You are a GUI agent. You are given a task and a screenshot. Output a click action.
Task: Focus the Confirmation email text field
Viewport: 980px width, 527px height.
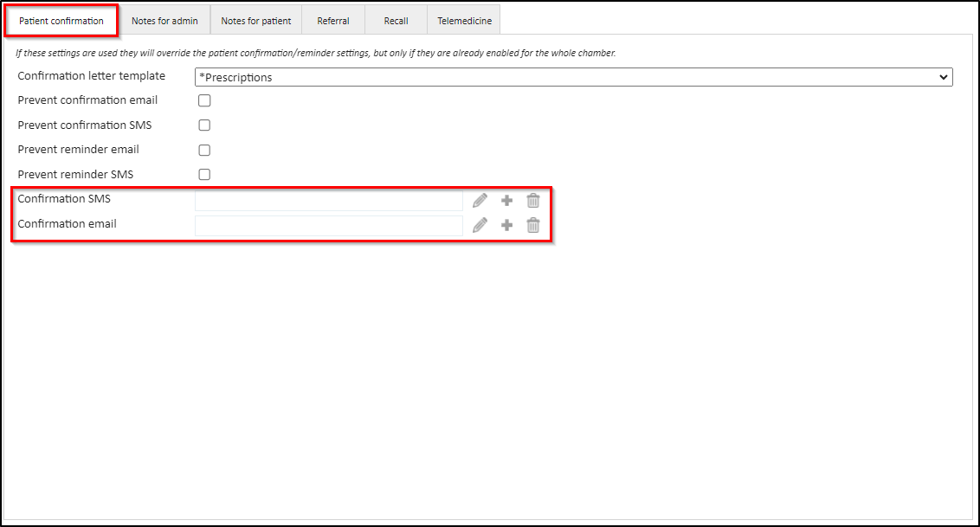click(x=329, y=226)
